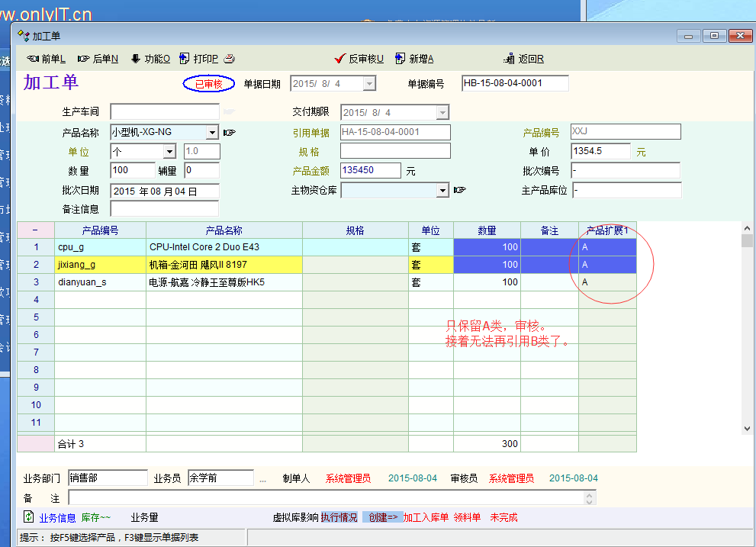Click the 打印 print button

click(x=199, y=59)
